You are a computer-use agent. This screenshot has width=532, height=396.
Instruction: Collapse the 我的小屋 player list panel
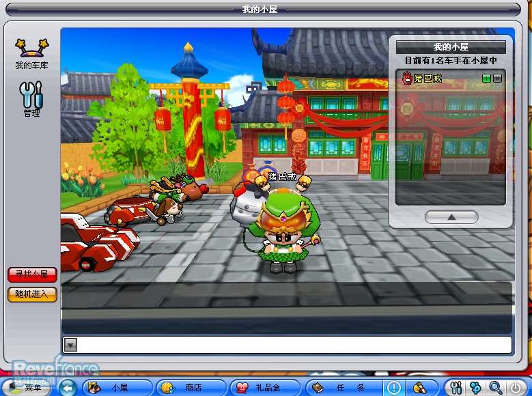[451, 217]
